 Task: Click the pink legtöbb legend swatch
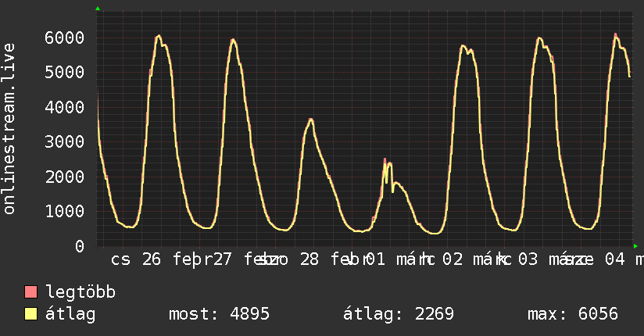31,292
